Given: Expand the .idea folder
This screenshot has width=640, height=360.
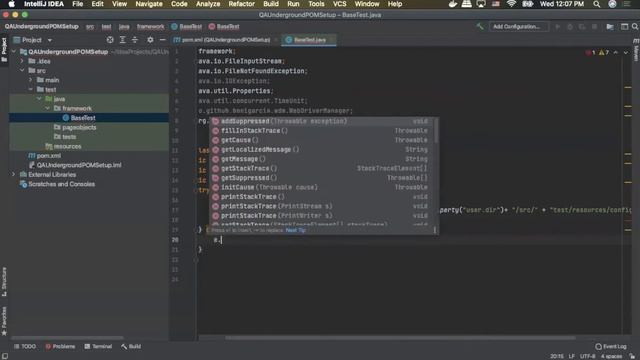Looking at the screenshot, I should click(22, 61).
